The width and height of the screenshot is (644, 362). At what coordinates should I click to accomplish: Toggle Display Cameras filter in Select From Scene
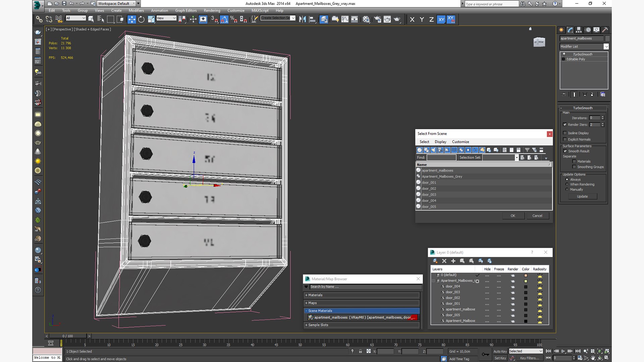click(440, 150)
